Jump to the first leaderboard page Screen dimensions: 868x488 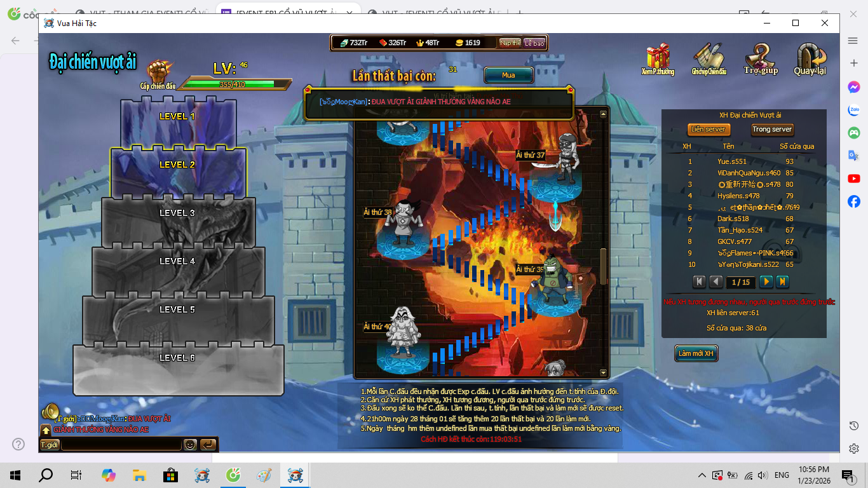tap(700, 281)
